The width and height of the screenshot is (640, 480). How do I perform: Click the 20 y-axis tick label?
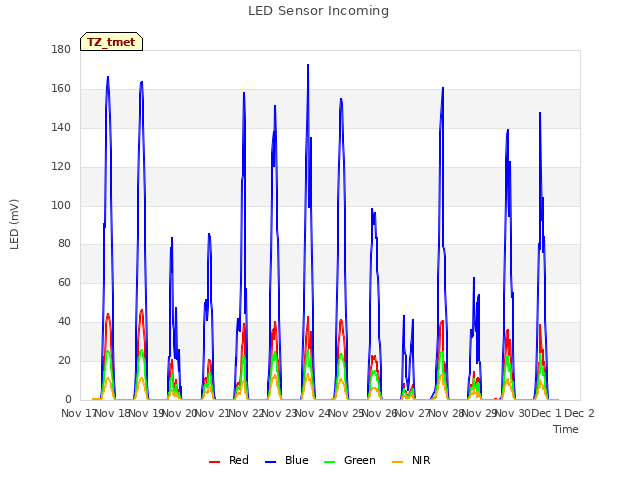pyautogui.click(x=64, y=360)
